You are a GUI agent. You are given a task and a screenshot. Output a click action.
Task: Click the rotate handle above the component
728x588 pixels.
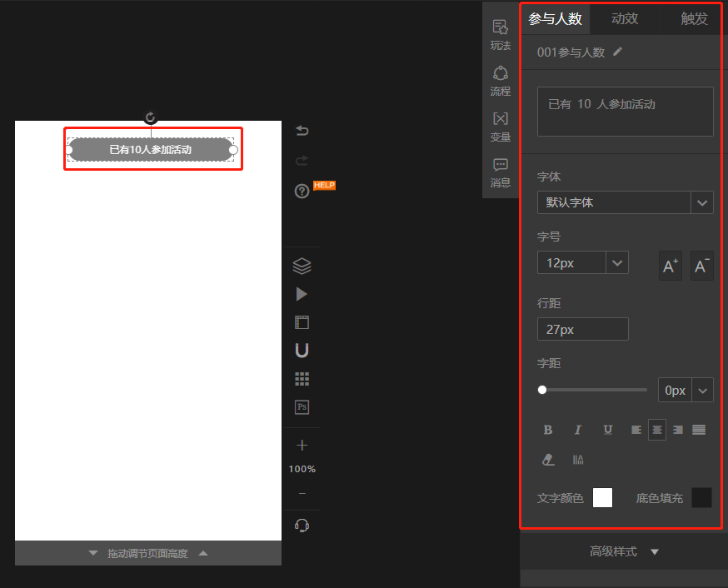pos(150,117)
